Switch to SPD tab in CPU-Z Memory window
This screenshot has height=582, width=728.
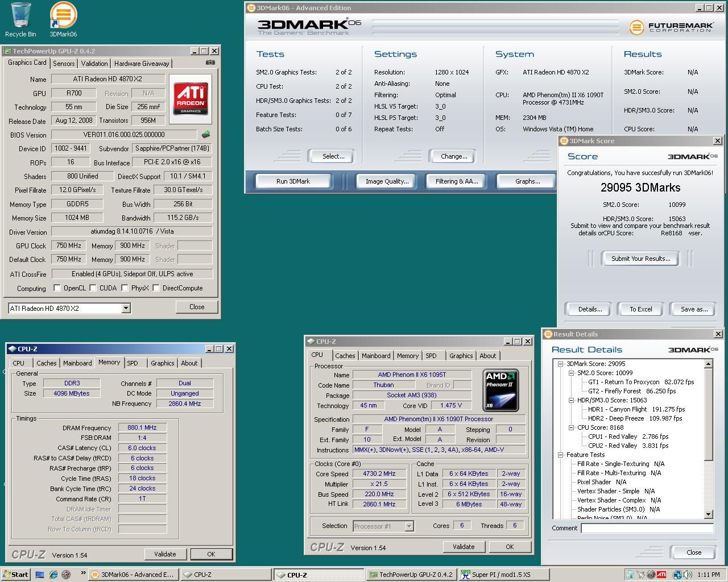point(133,363)
